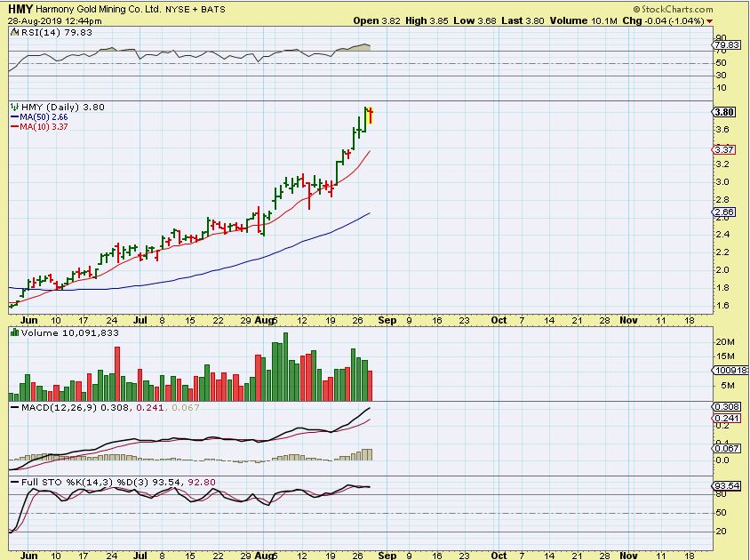Click the Open 3.82 value

pyautogui.click(x=377, y=21)
